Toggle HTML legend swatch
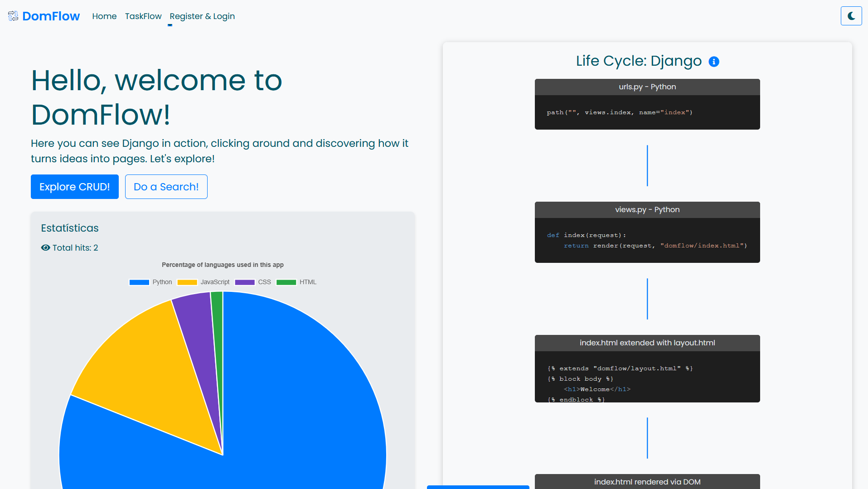This screenshot has width=868, height=489. point(286,282)
